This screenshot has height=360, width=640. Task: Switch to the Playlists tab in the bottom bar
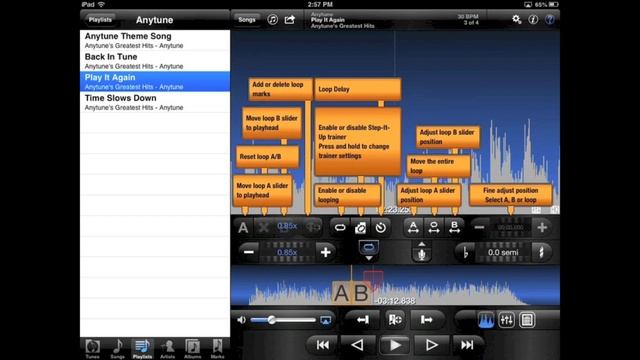coord(142,349)
